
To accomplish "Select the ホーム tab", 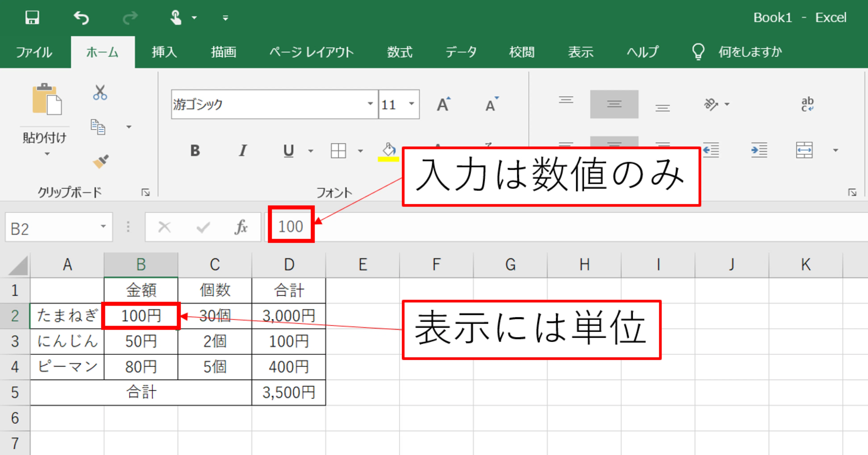I will (x=102, y=52).
